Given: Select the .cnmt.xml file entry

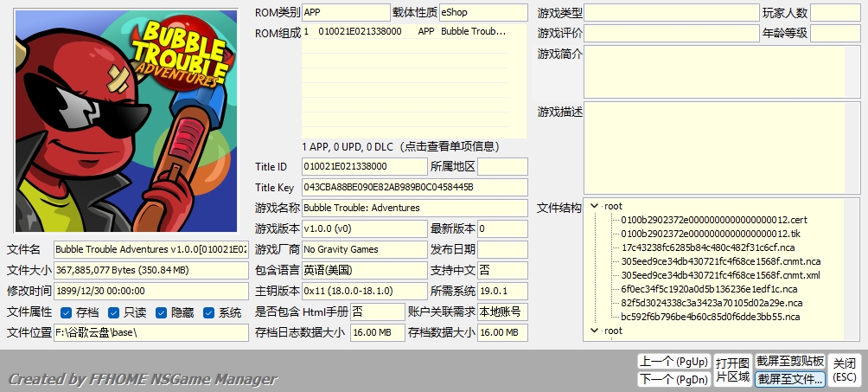Looking at the screenshot, I should click(720, 275).
